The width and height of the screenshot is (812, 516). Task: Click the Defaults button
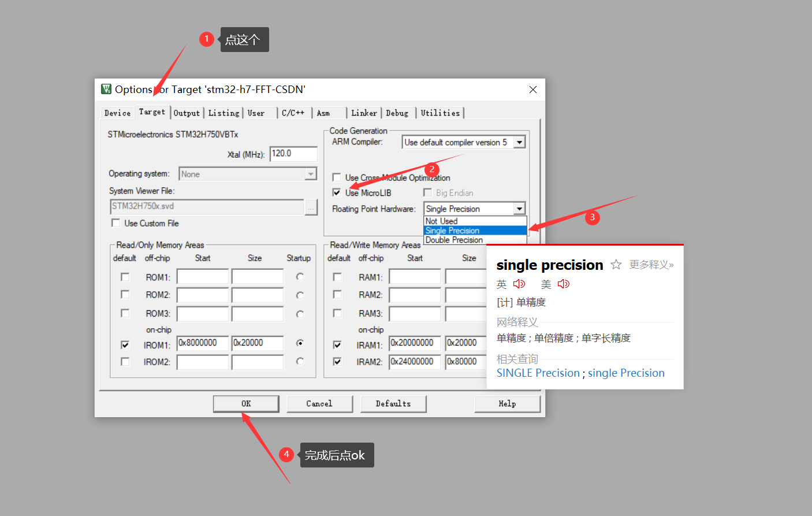click(393, 403)
